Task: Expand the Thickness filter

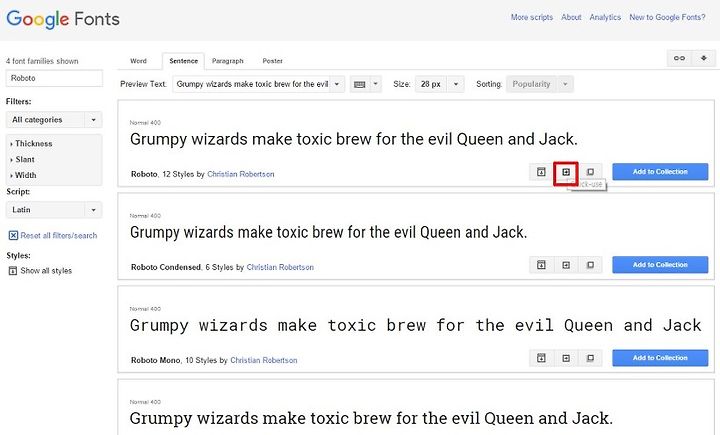Action: [31, 143]
